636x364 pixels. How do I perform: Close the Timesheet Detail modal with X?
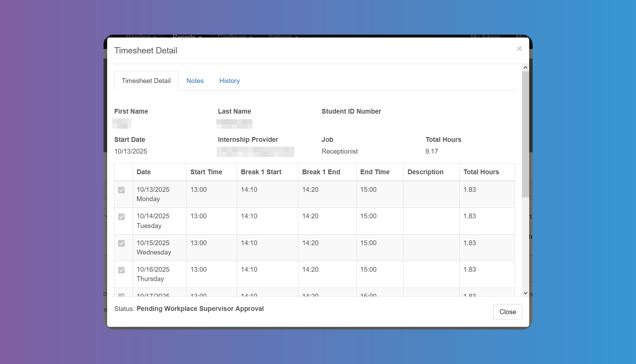point(519,49)
